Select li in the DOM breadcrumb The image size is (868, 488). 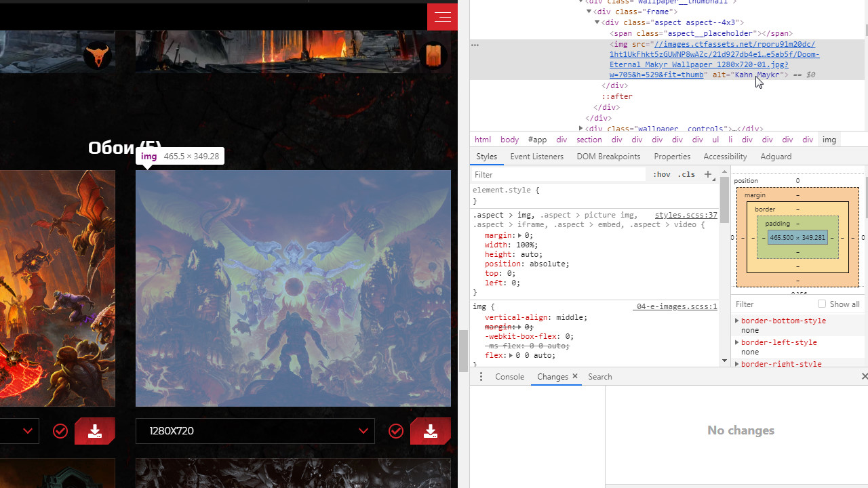(x=730, y=140)
